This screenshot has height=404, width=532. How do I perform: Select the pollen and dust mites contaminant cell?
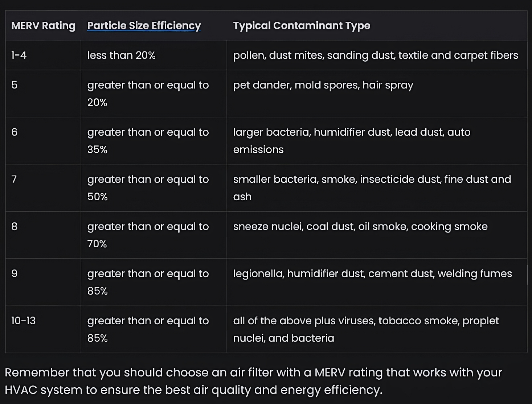375,55
